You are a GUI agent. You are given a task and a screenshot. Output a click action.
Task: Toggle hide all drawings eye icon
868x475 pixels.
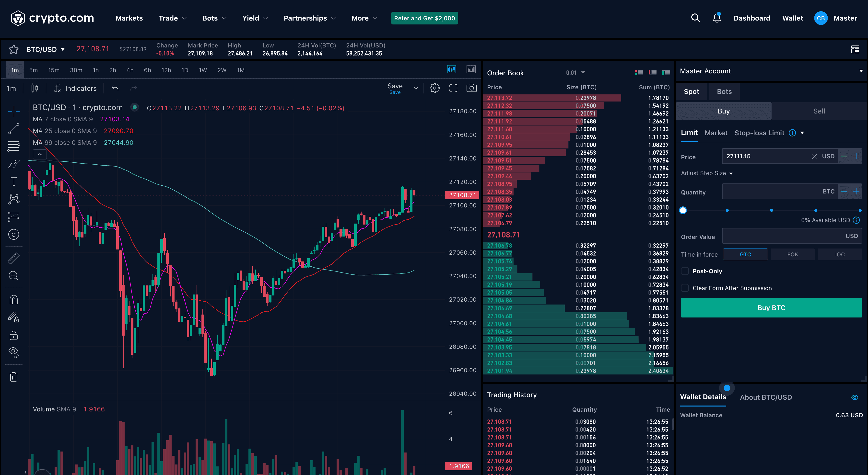tap(14, 352)
